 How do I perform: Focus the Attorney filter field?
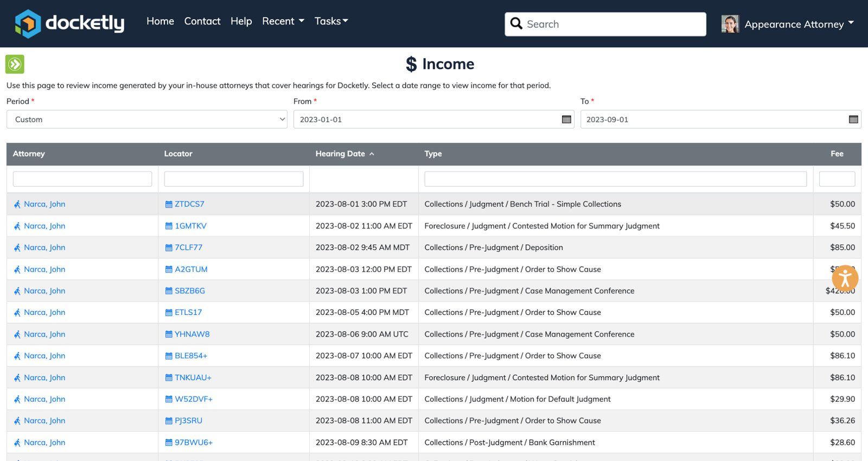(82, 179)
